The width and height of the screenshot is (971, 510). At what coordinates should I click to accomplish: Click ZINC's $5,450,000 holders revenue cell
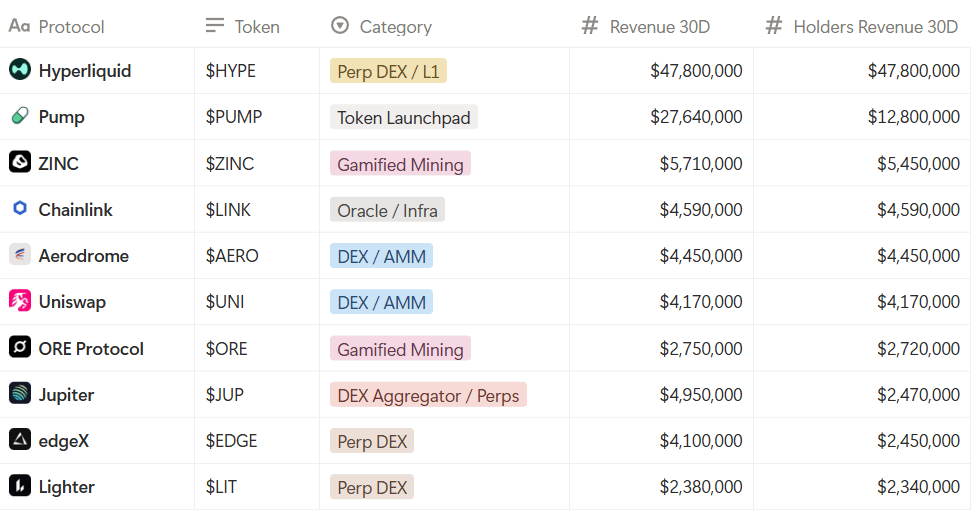pyautogui.click(x=862, y=163)
